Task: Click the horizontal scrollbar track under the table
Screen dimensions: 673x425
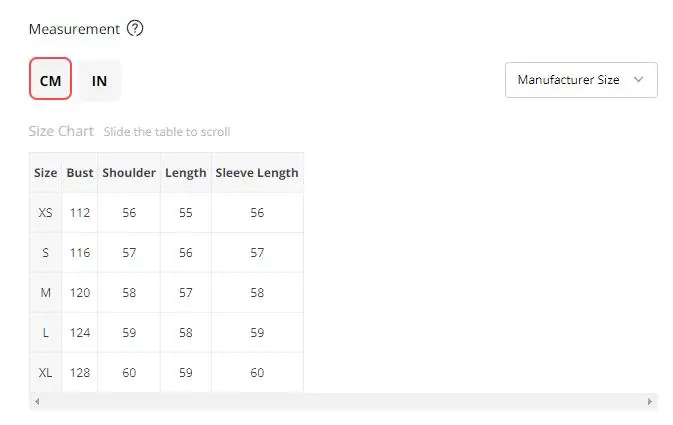Action: tap(343, 401)
